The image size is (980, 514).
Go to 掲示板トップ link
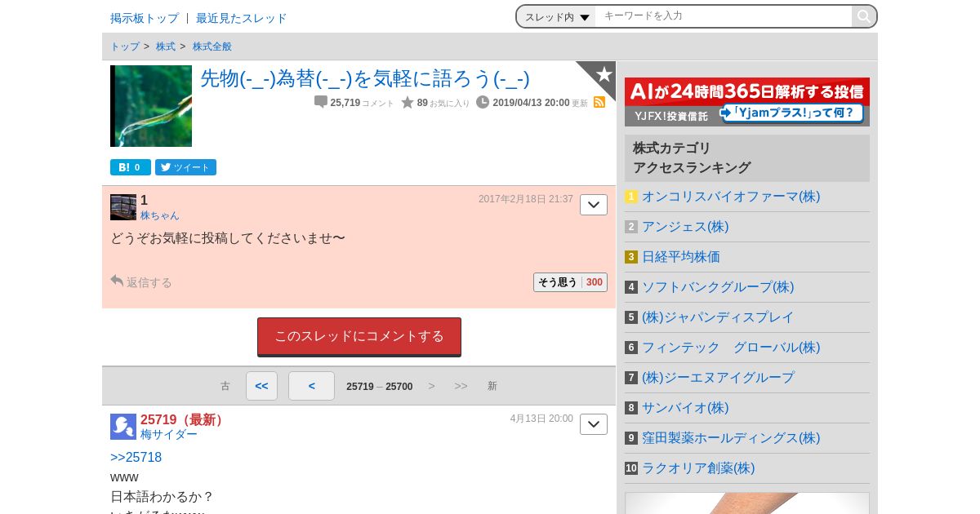pos(145,18)
